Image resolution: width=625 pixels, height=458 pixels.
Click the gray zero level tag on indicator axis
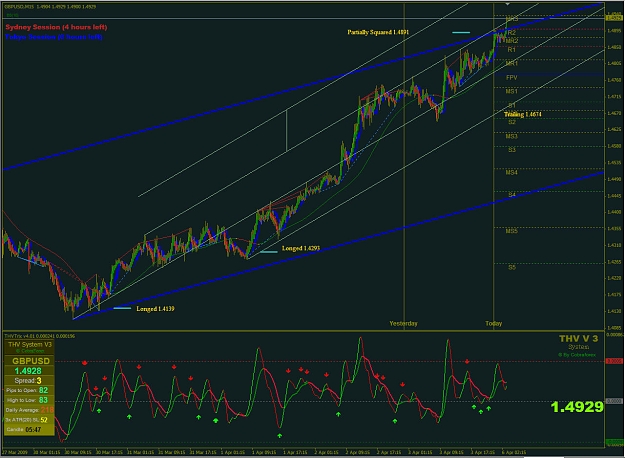tap(614, 401)
